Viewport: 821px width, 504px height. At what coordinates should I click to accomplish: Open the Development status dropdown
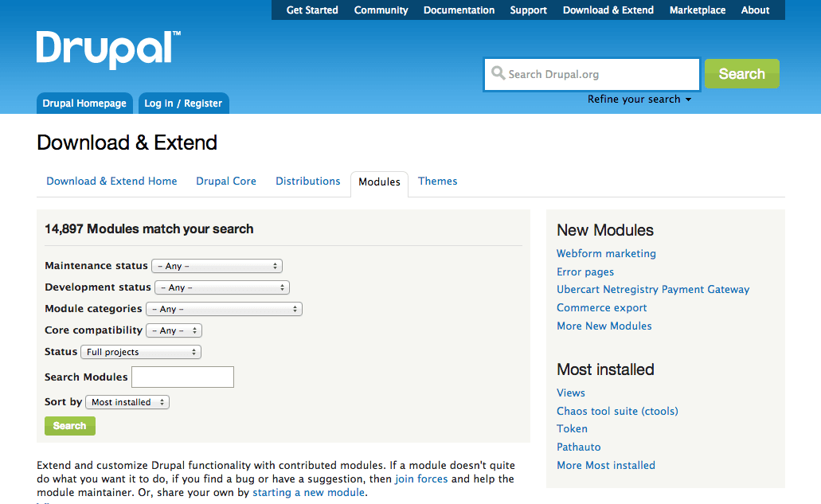click(222, 287)
